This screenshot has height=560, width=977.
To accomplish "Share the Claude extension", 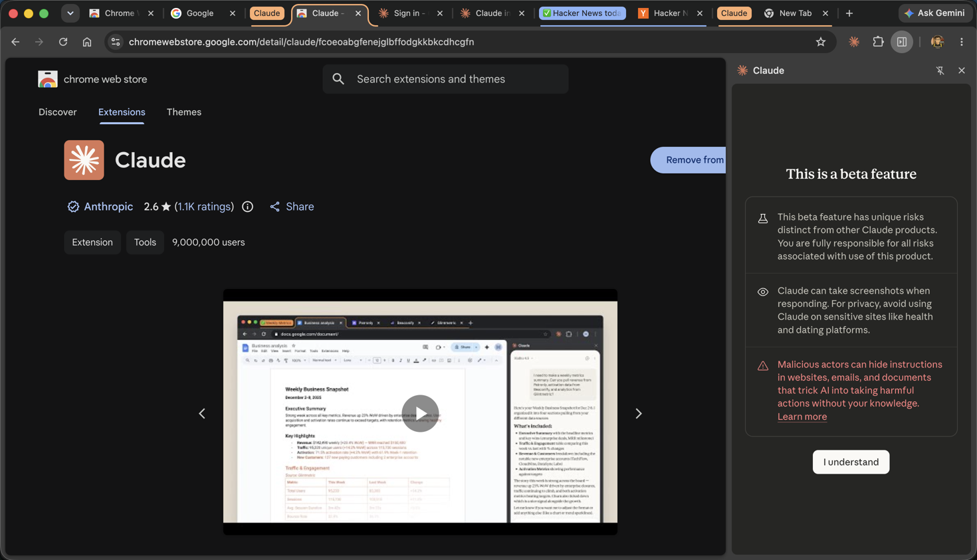I will click(x=292, y=207).
